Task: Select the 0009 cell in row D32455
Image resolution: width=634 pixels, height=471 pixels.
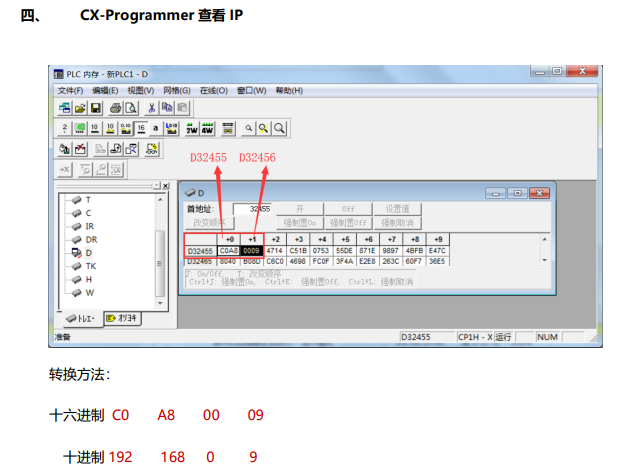Action: click(x=252, y=251)
